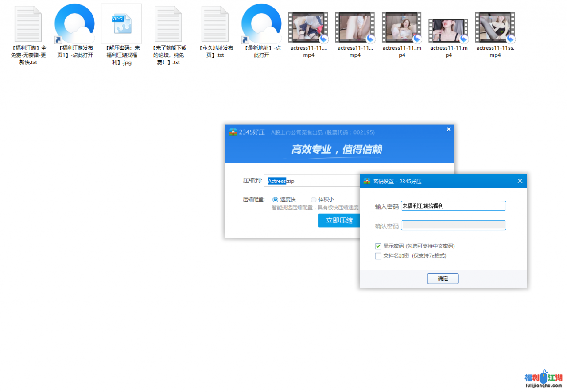This screenshot has width=567, height=392.
Task: Click the 输入密码 field containing 来福利江湖找福利
Action: coord(453,206)
